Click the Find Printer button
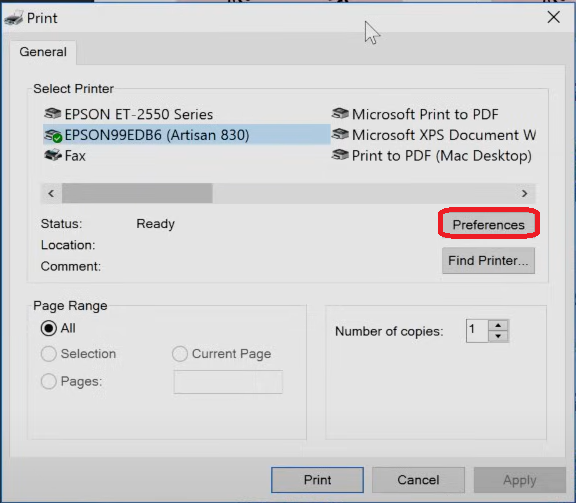Image resolution: width=576 pixels, height=503 pixels. [x=488, y=261]
